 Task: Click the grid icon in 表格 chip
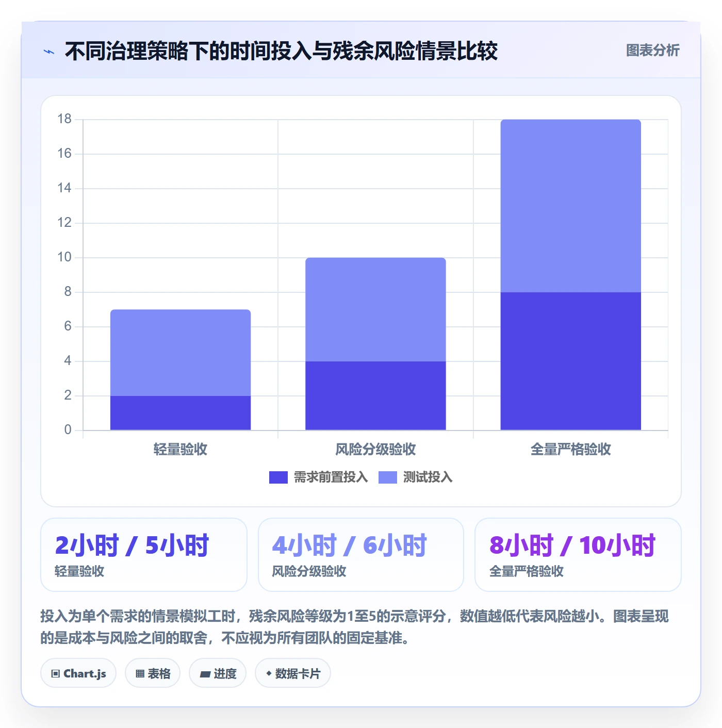coord(140,674)
